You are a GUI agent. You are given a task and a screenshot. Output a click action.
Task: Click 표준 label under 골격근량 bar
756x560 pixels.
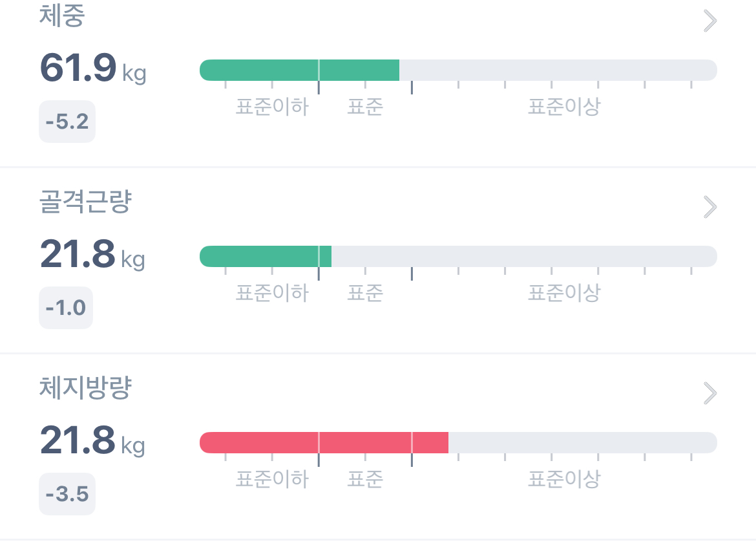(x=365, y=293)
